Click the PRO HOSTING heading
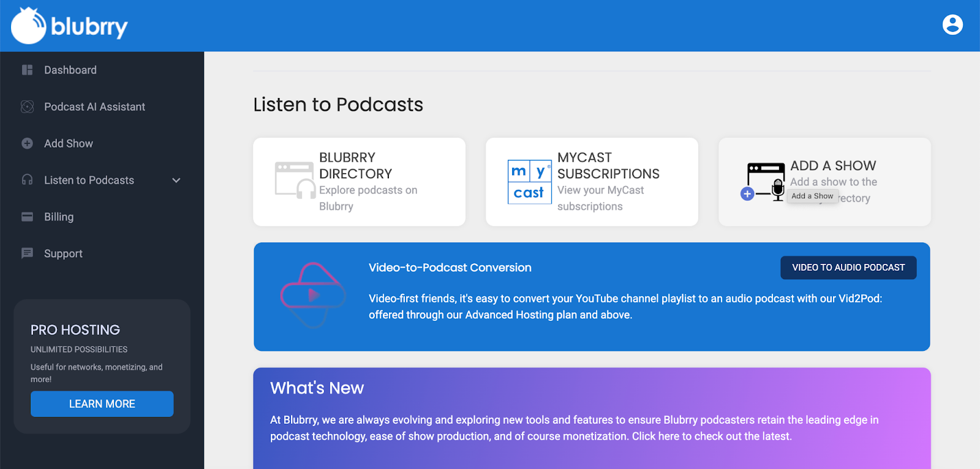This screenshot has width=980, height=469. tap(75, 330)
